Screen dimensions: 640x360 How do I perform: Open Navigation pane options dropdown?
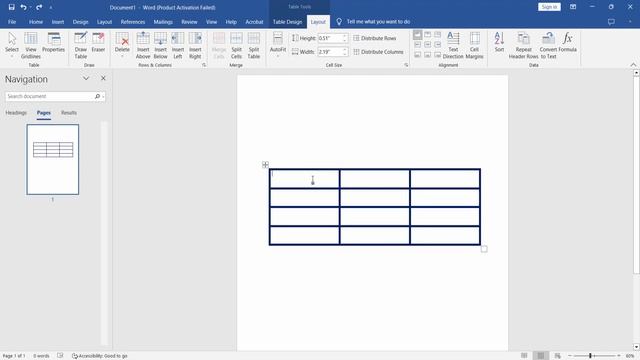tap(86, 78)
